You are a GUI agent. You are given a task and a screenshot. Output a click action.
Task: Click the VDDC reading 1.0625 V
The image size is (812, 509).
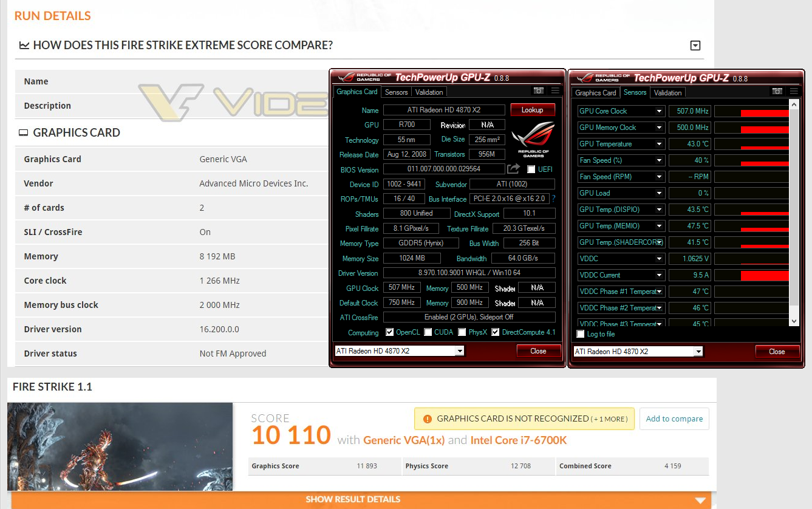tap(689, 259)
